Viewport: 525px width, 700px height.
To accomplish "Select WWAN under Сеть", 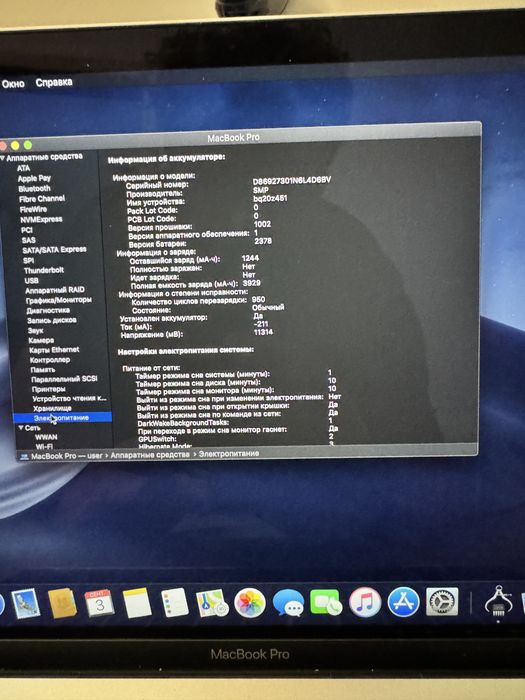I will [46, 437].
